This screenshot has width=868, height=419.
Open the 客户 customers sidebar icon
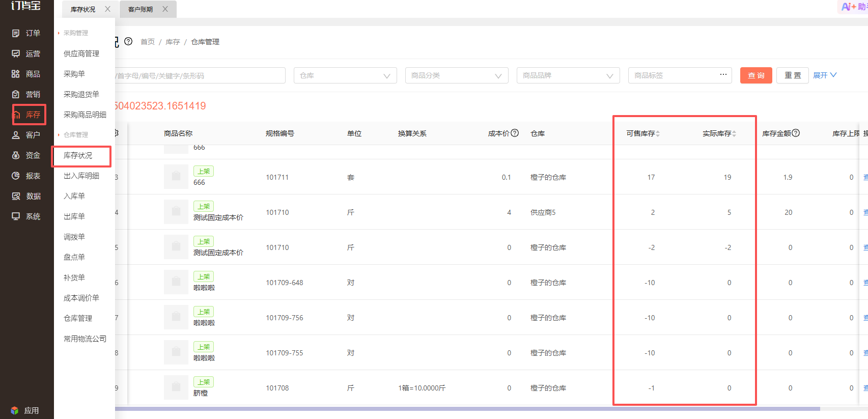16,135
